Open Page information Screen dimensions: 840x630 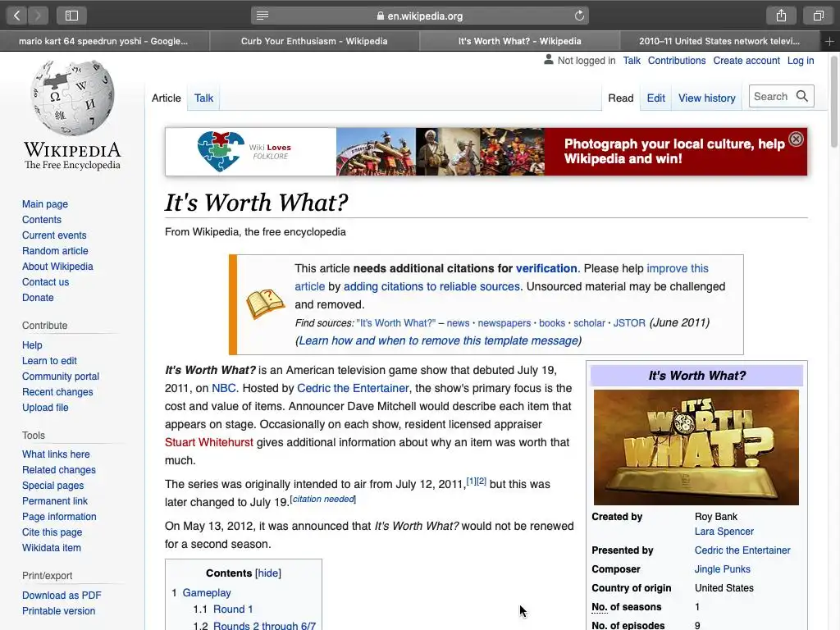[x=59, y=517]
